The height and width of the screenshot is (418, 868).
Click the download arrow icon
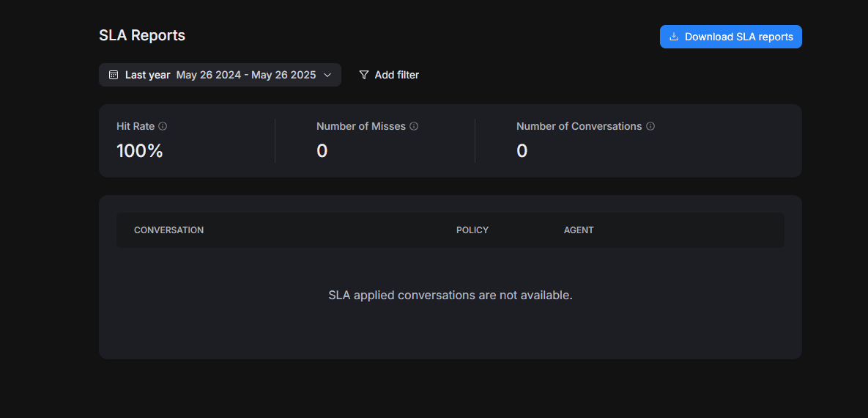point(674,37)
